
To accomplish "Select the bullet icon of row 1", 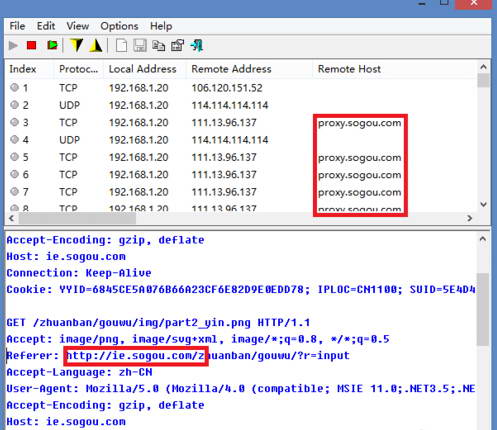I will pyautogui.click(x=14, y=88).
